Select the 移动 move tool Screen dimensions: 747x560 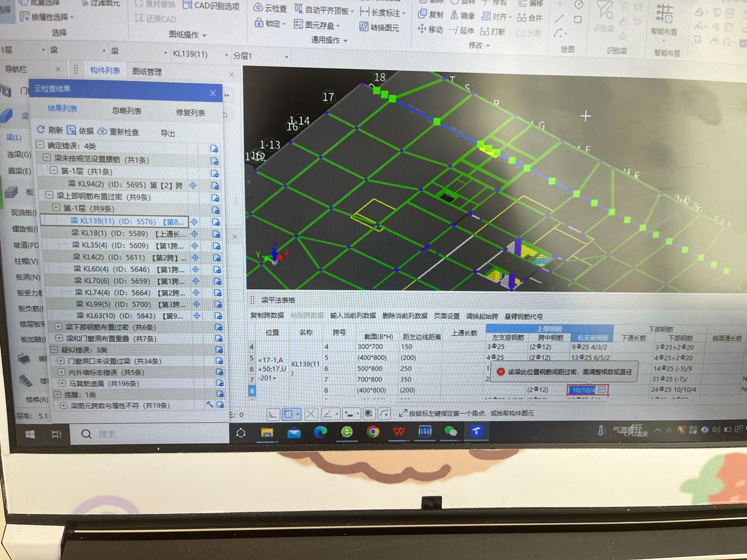[431, 30]
